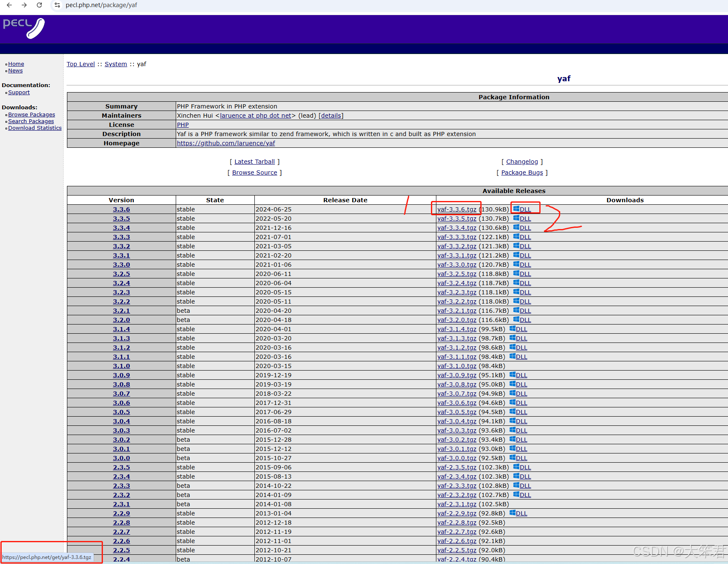Open Windows DLL icon for yaf-3.2.0
Image resolution: width=728 pixels, height=564 pixels.
point(516,319)
